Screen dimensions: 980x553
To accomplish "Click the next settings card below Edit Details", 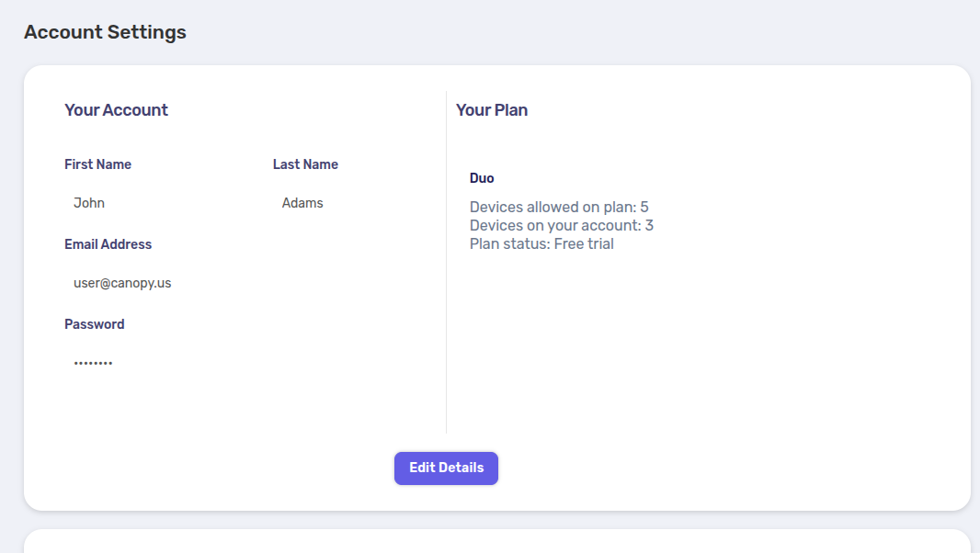I will point(496,541).
